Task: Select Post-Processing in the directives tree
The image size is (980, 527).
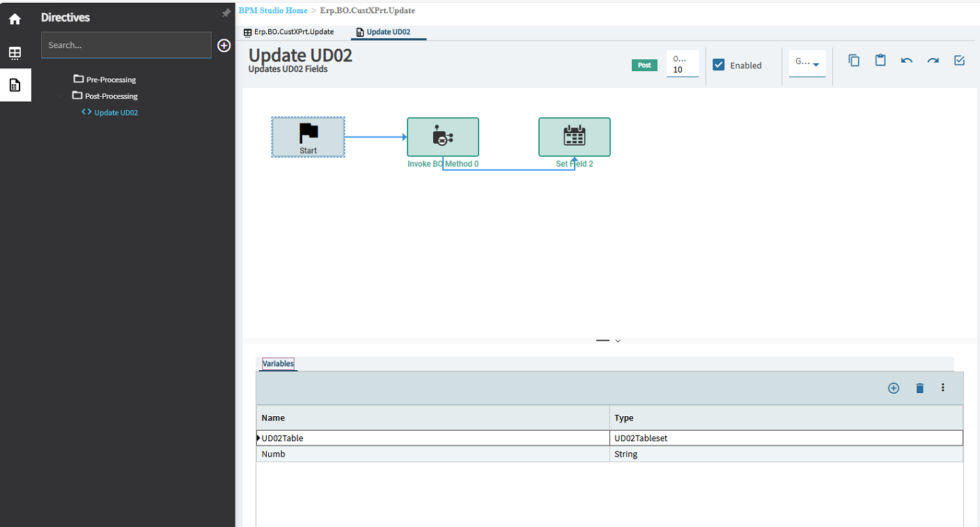Action: point(111,96)
